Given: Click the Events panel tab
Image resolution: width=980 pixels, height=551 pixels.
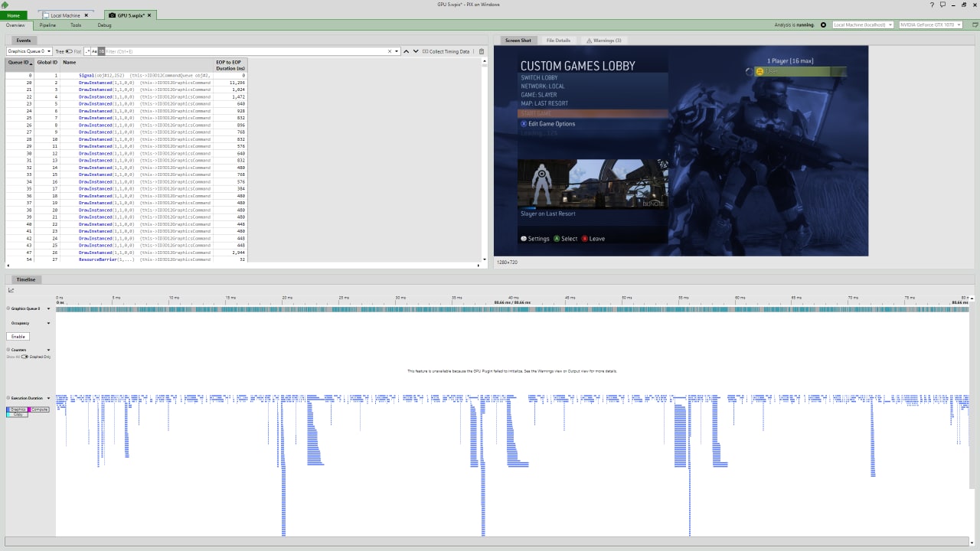Looking at the screenshot, I should pos(24,41).
